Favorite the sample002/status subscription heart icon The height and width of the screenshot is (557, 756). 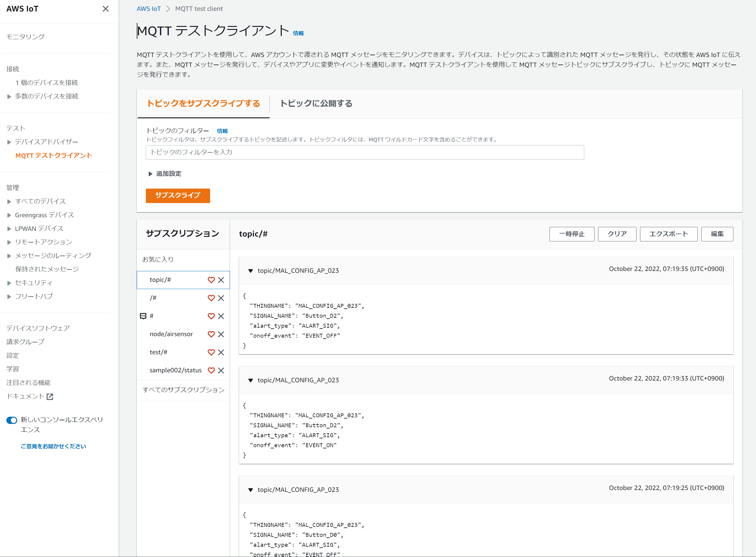(x=211, y=370)
